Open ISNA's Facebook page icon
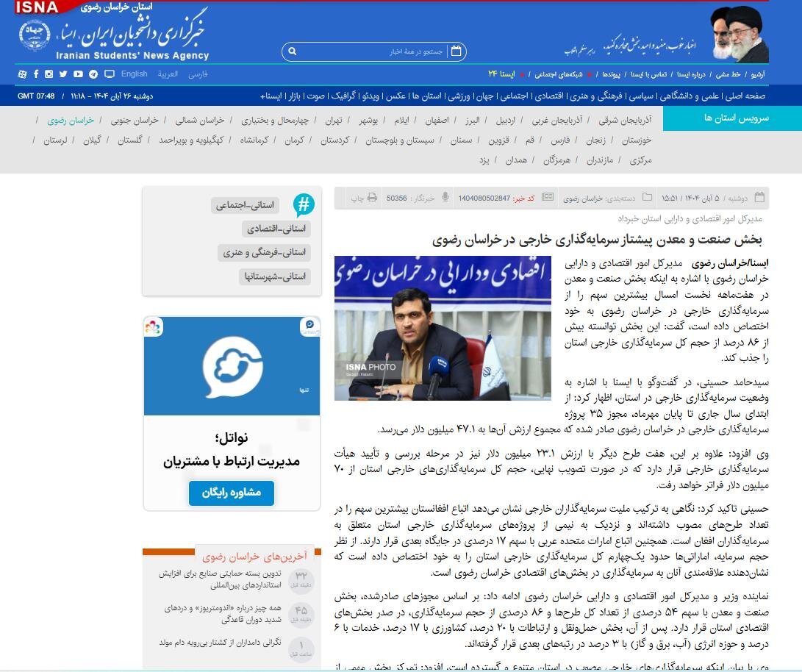 37,74
